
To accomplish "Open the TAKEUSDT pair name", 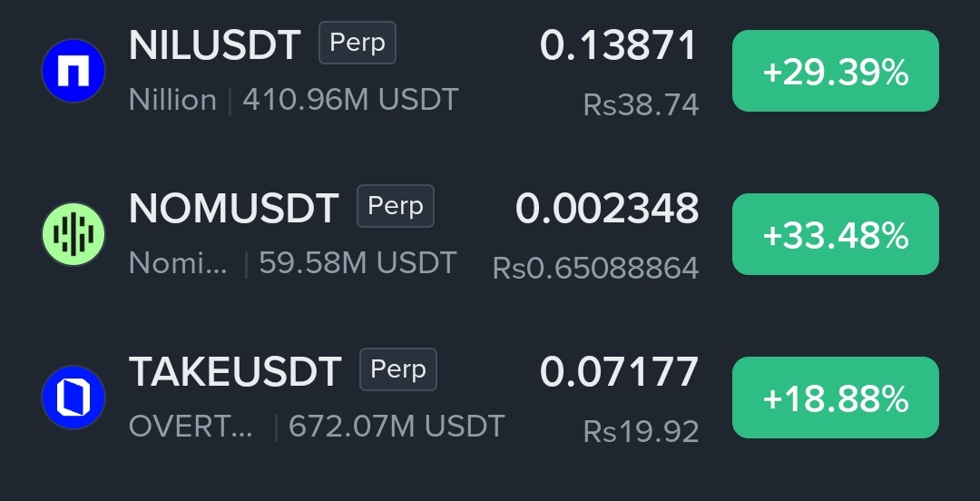I will [x=235, y=371].
